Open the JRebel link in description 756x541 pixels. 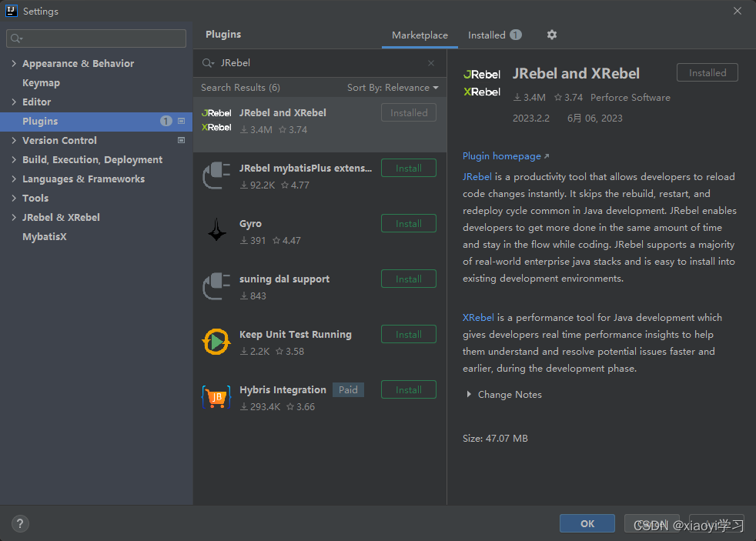[x=477, y=177]
